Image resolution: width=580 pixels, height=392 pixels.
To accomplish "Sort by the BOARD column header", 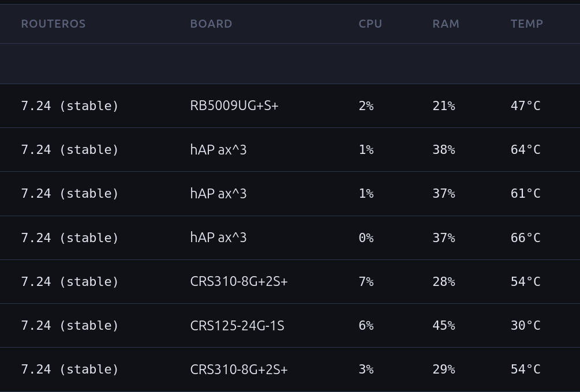I will coord(211,24).
